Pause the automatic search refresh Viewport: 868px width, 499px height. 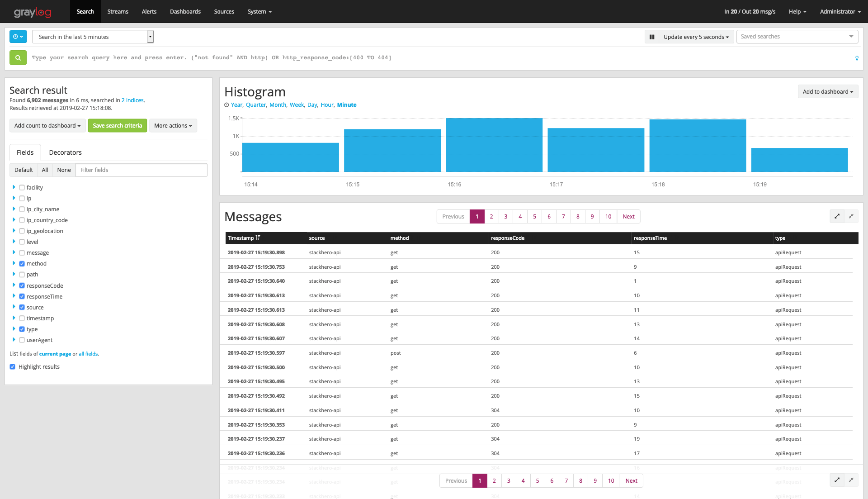click(652, 37)
